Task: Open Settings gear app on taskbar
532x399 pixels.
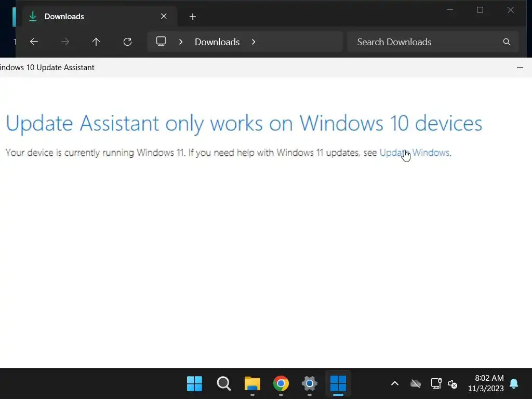Action: tap(310, 384)
